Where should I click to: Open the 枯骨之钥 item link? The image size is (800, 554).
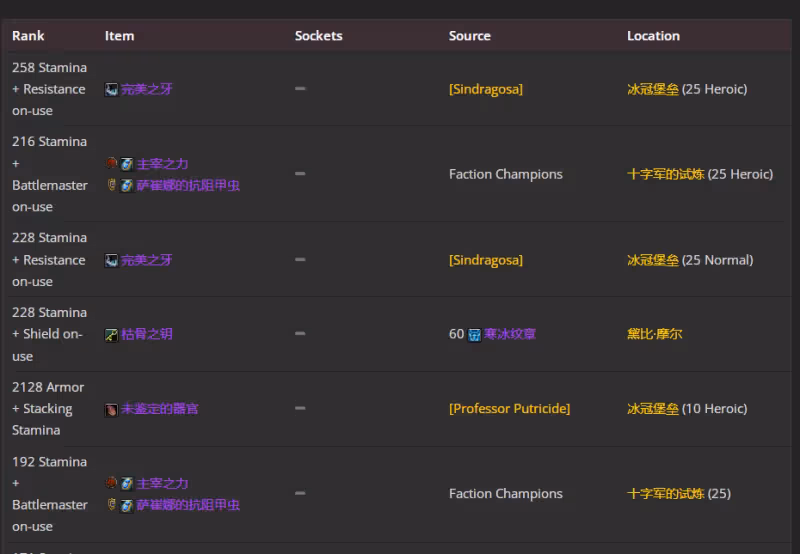[x=146, y=334]
